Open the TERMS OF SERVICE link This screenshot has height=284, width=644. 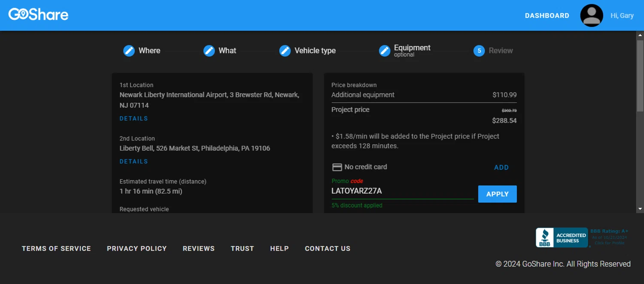[x=56, y=248]
